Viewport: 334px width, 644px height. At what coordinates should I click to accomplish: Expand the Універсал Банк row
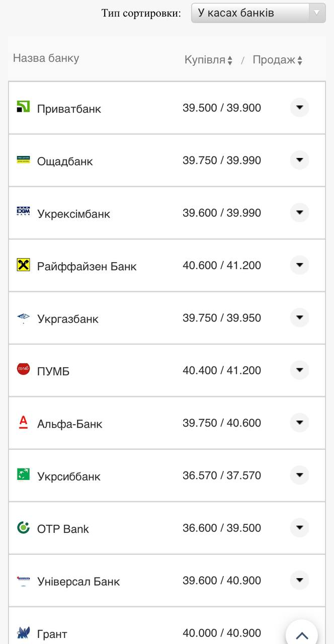[x=299, y=580]
